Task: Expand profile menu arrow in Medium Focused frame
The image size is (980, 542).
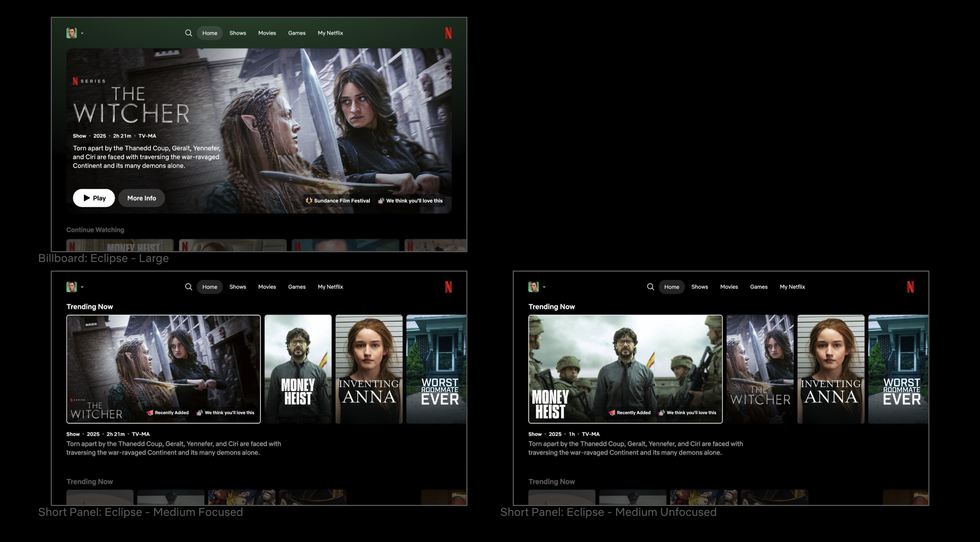Action: (82, 287)
